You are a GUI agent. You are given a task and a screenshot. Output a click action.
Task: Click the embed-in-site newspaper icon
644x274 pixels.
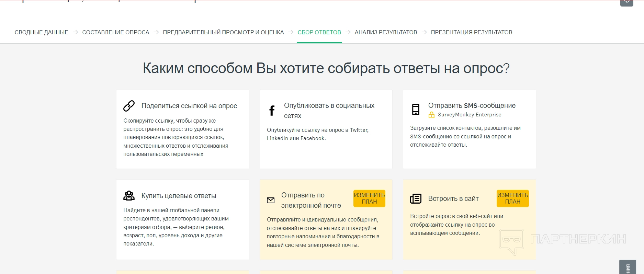(x=416, y=199)
